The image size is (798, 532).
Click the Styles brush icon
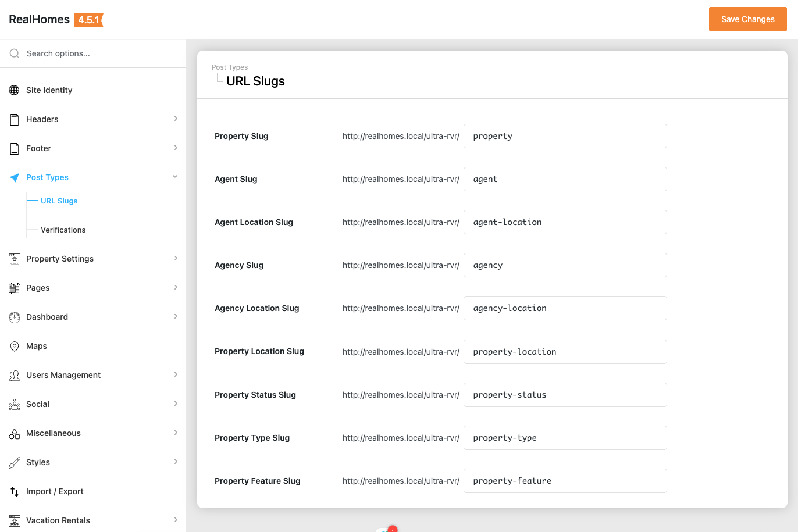click(x=15, y=462)
